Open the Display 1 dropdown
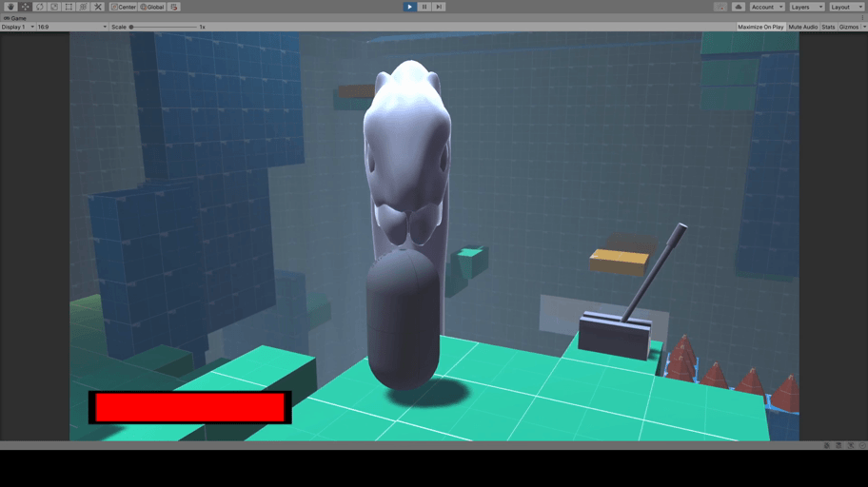 [x=17, y=27]
